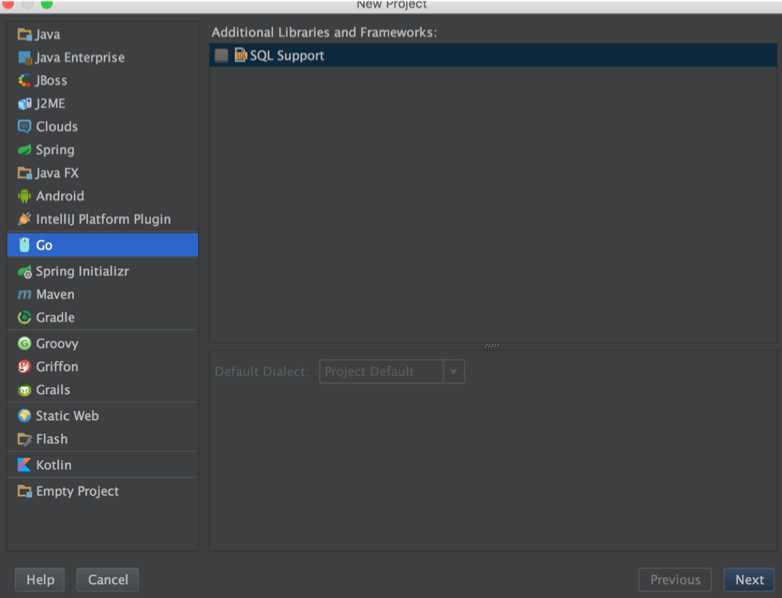782x598 pixels.
Task: Select Gradle list entry text
Action: click(x=55, y=317)
